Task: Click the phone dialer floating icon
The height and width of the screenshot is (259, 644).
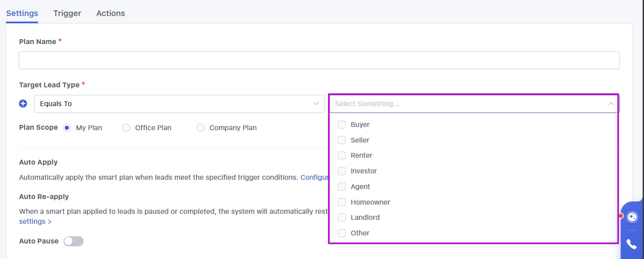Action: (632, 244)
